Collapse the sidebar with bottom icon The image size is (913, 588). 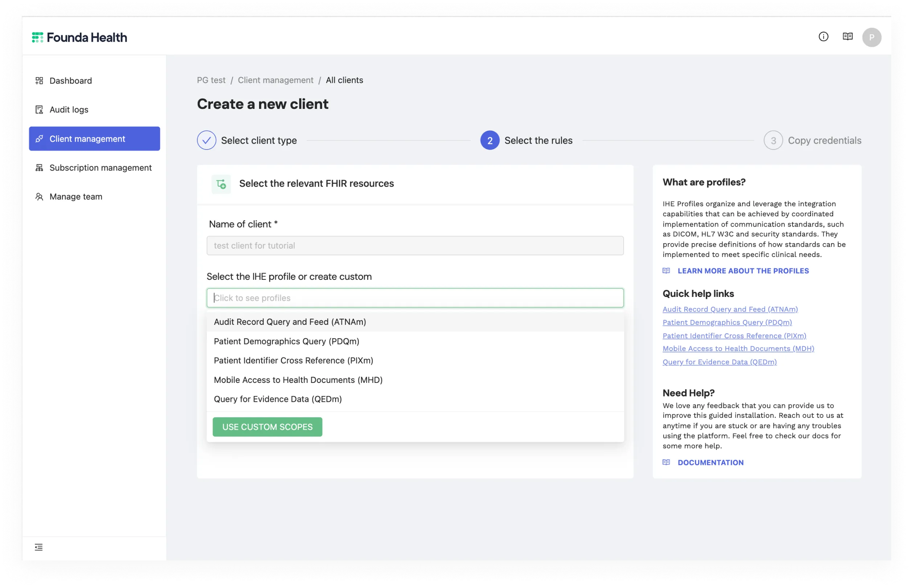[x=38, y=547]
